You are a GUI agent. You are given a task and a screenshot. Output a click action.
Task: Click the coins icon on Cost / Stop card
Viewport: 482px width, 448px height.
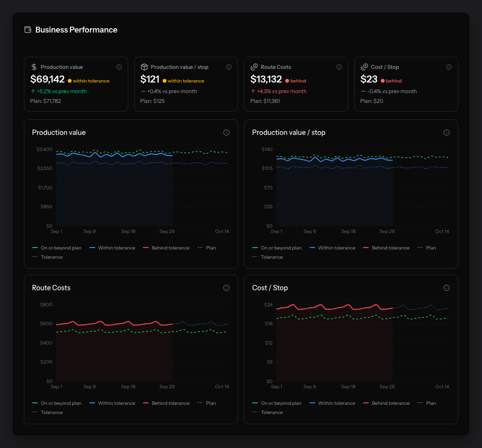pyautogui.click(x=364, y=67)
